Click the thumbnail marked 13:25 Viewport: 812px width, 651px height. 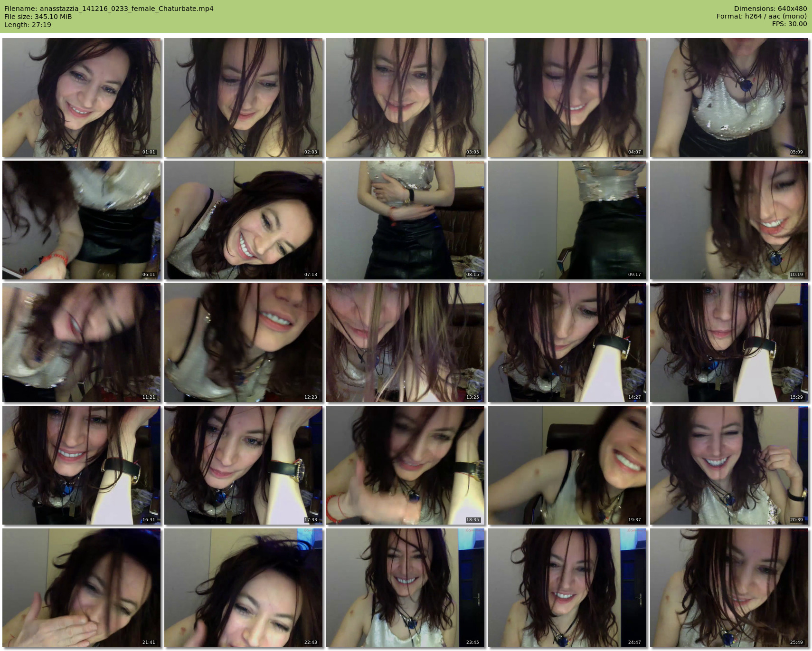click(x=405, y=343)
